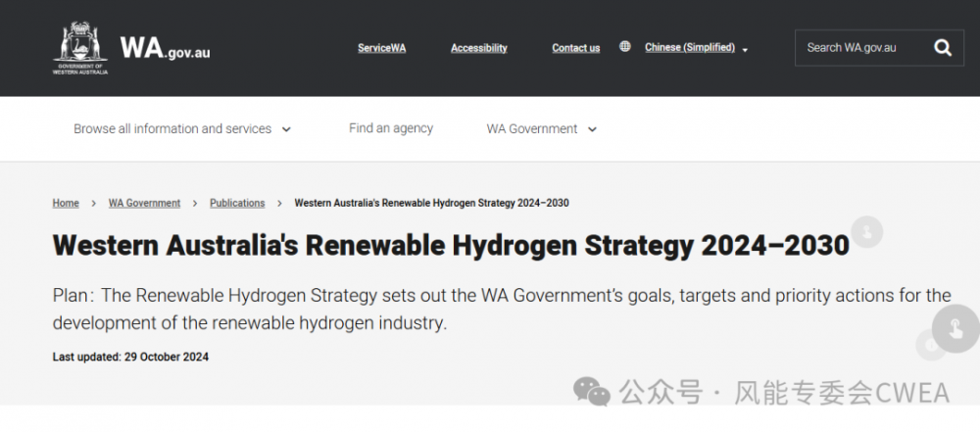Screen dimensions: 980x432
Task: Click the globe language icon
Action: (625, 46)
